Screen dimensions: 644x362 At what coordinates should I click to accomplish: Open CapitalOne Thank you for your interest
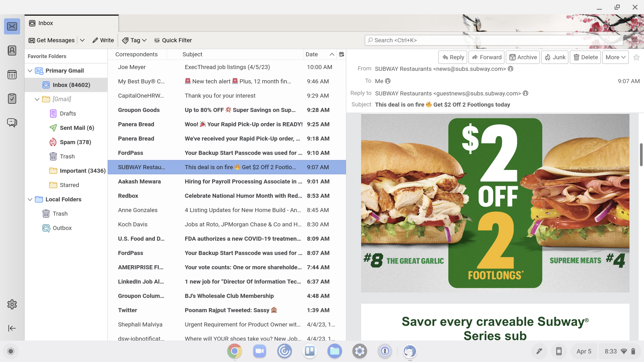[227, 96]
